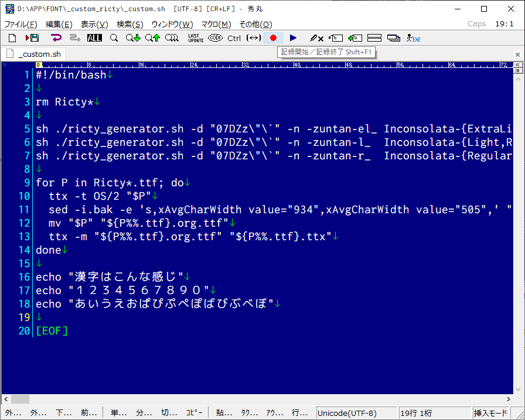Screen dimensions: 525x420
Task: Toggle 挿入モード insert mode in status bar
Action: pyautogui.click(x=490, y=413)
